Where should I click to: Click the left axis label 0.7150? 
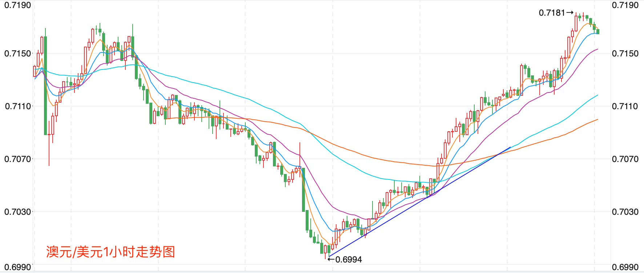tap(17, 54)
